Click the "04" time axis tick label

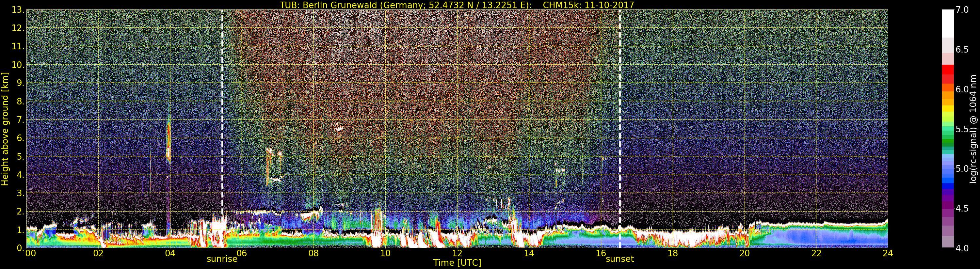point(170,253)
